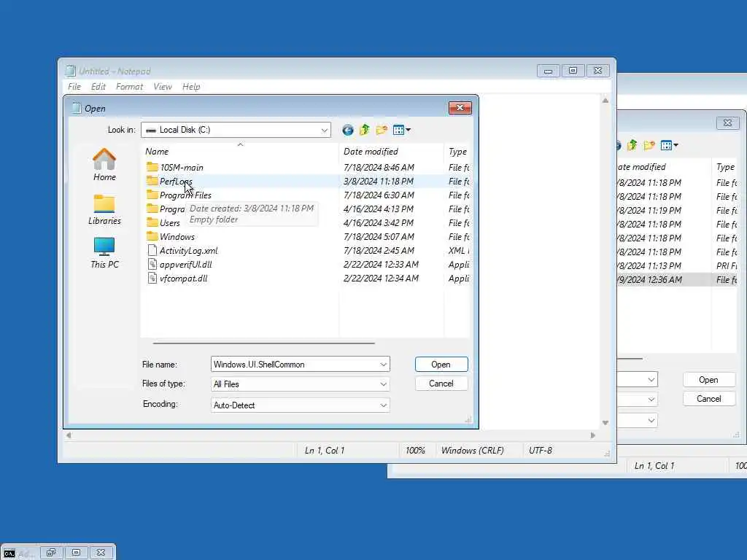The height and width of the screenshot is (560, 747).
Task: Open the View Menu icon in the Open dialog
Action: click(x=402, y=130)
